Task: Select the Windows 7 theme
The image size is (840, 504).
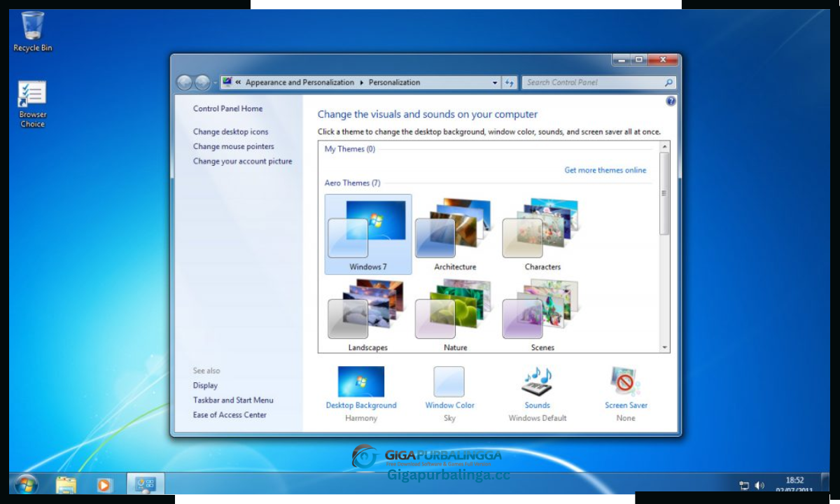Action: tap(368, 234)
